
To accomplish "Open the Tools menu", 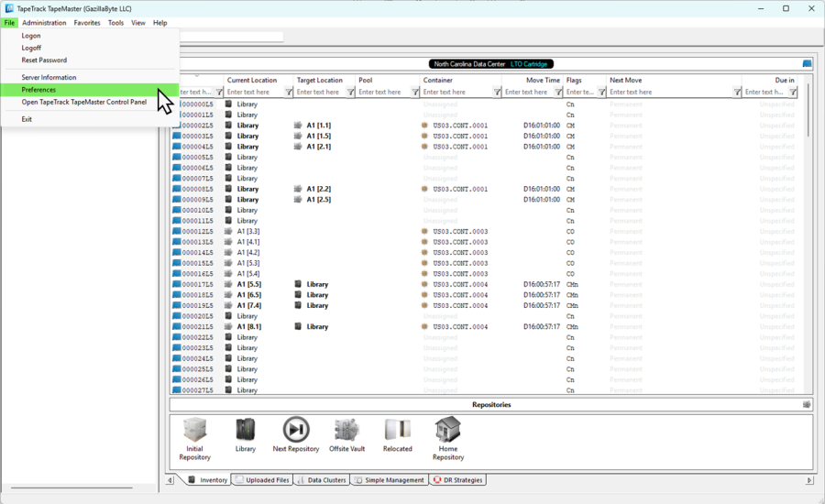I will [115, 23].
